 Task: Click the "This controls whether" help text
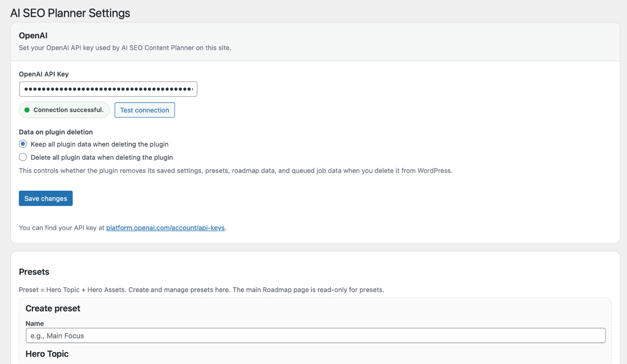[235, 171]
